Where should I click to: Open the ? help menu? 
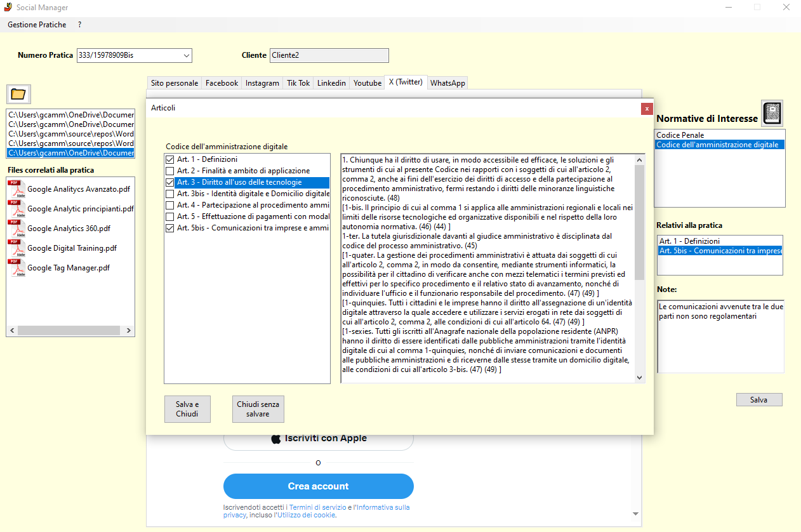coord(79,25)
